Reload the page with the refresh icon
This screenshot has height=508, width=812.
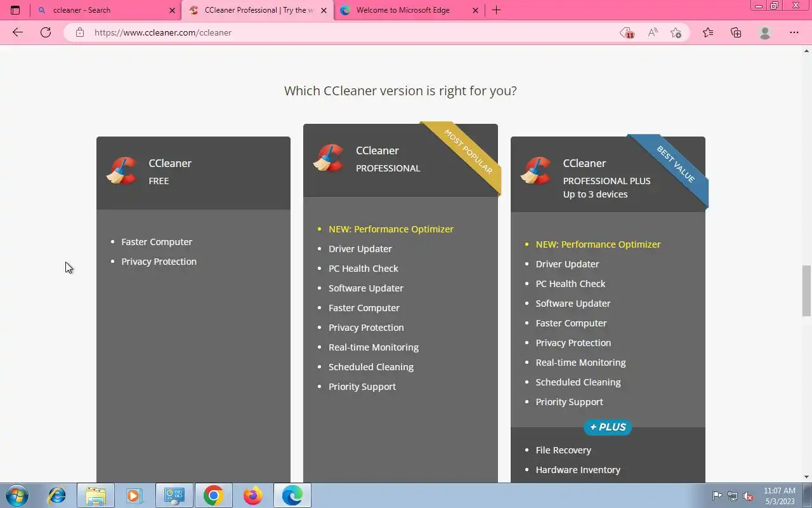[x=46, y=32]
